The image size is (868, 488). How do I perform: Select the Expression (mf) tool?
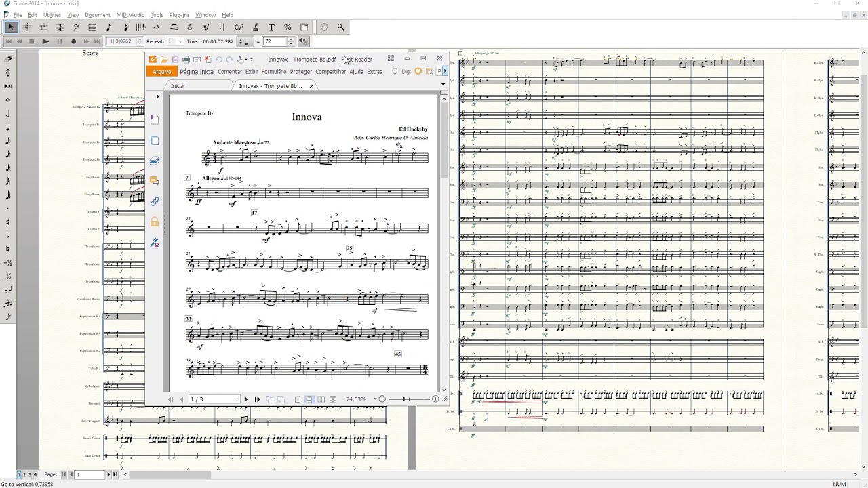[206, 27]
